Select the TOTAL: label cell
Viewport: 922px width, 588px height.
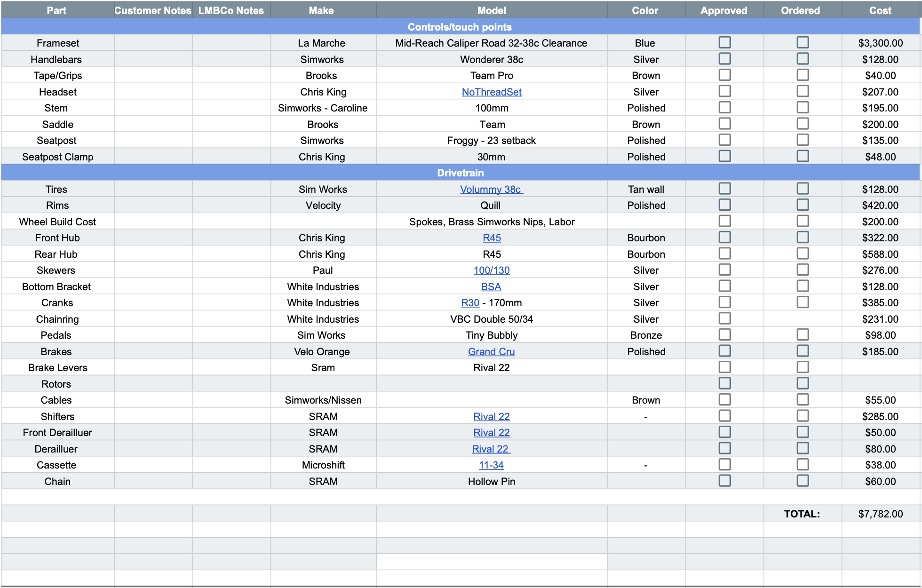coord(803,514)
